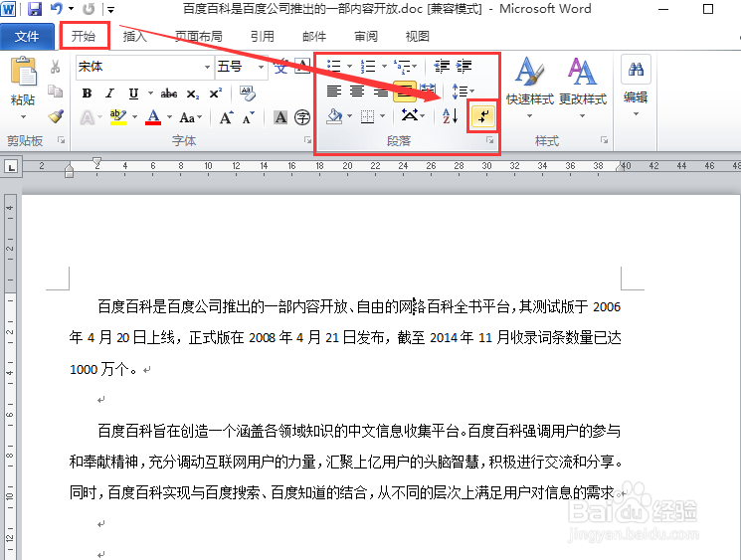This screenshot has height=560, width=741.
Task: Apply paragraph shading paint bucket
Action: pos(334,116)
